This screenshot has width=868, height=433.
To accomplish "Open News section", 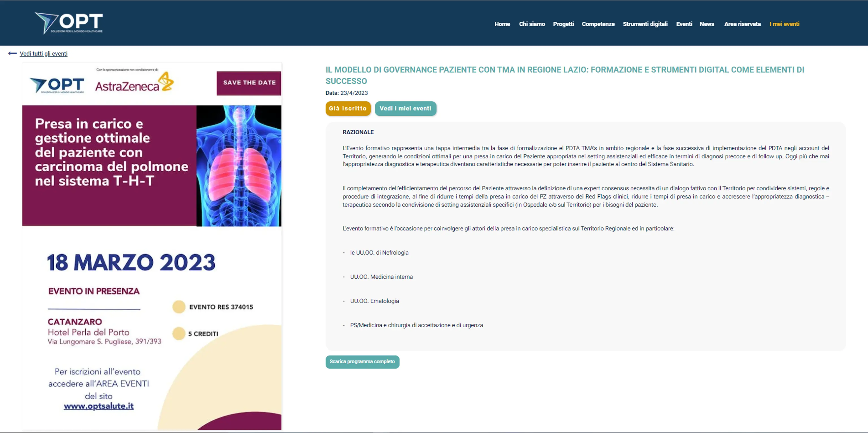I will (707, 24).
